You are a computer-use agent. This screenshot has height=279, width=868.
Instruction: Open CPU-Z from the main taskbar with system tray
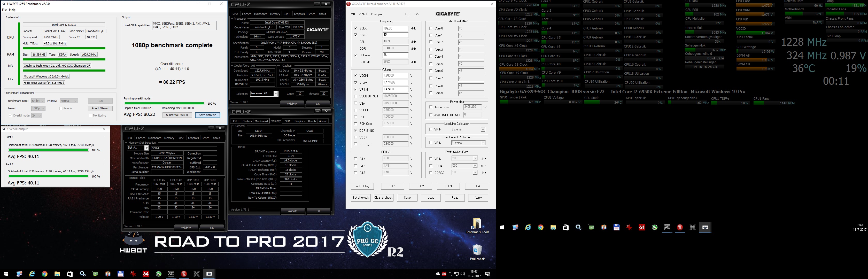[x=171, y=274]
